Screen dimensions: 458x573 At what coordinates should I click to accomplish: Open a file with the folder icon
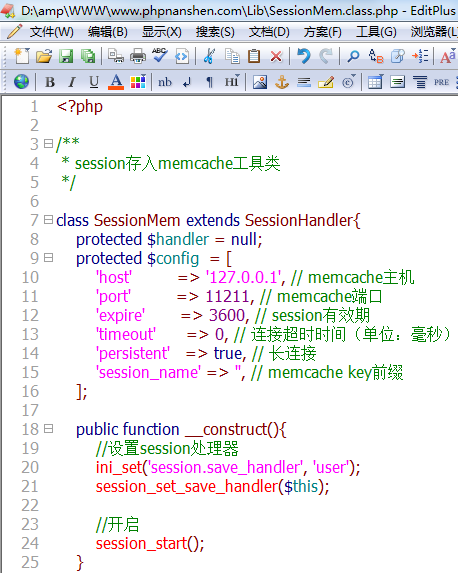(44, 56)
